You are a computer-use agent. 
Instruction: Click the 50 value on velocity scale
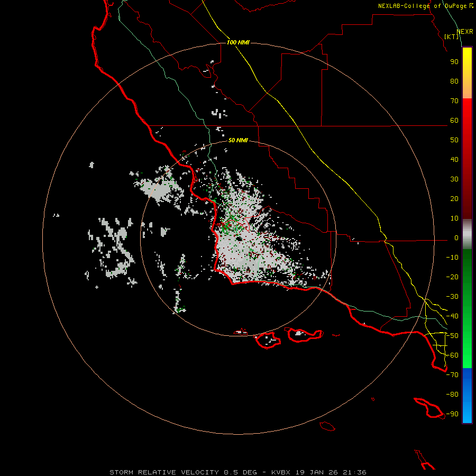454,140
